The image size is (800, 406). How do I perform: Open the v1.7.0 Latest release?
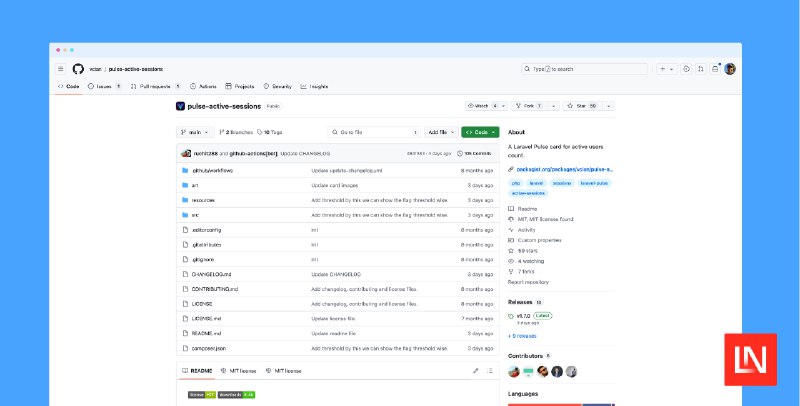(530, 316)
